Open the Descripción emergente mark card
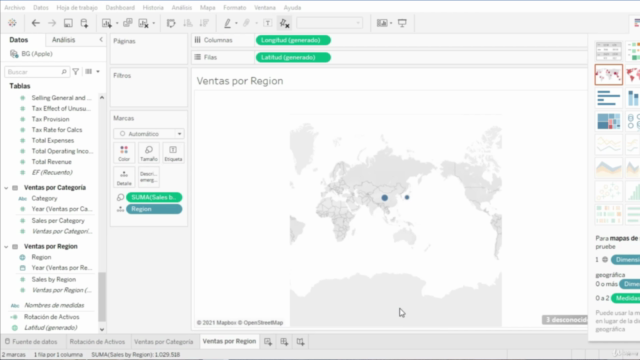 (149, 178)
